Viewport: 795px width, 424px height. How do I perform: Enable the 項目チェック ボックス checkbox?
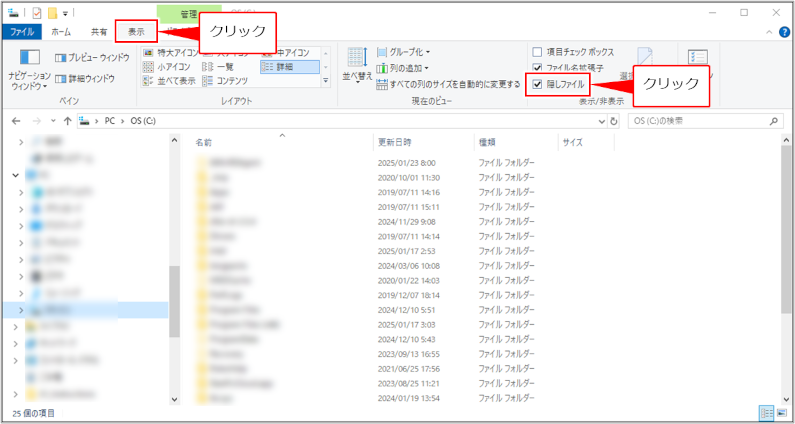pyautogui.click(x=538, y=52)
